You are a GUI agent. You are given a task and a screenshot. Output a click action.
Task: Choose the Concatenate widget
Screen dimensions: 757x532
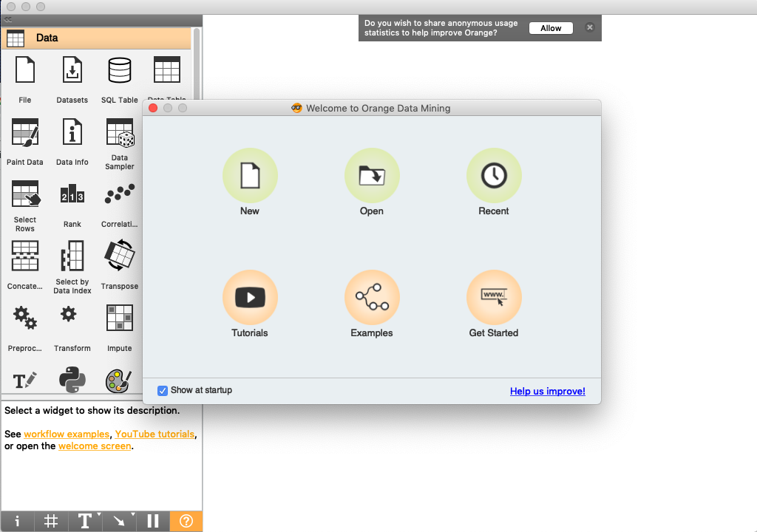click(x=24, y=256)
